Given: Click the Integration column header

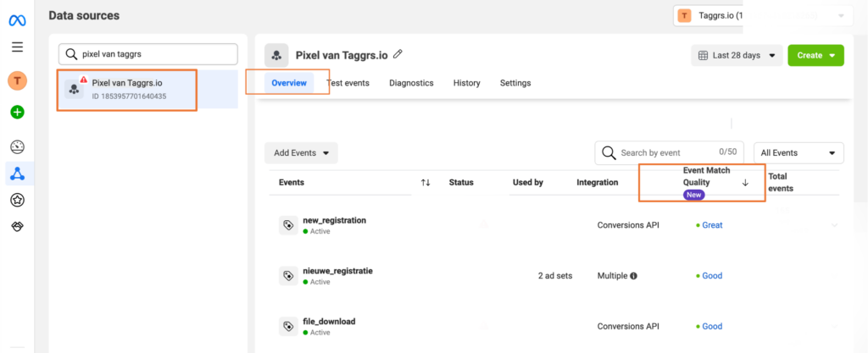Looking at the screenshot, I should [x=598, y=182].
